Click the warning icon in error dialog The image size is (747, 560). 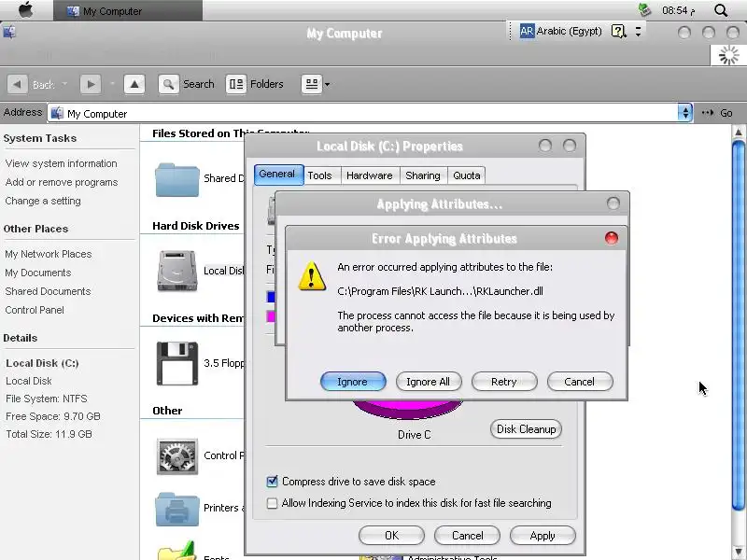pos(312,275)
